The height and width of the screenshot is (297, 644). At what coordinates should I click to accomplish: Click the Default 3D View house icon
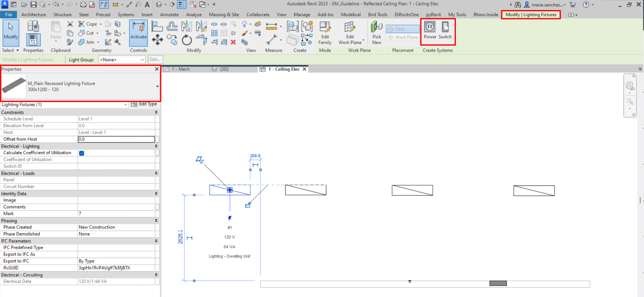(x=159, y=4)
